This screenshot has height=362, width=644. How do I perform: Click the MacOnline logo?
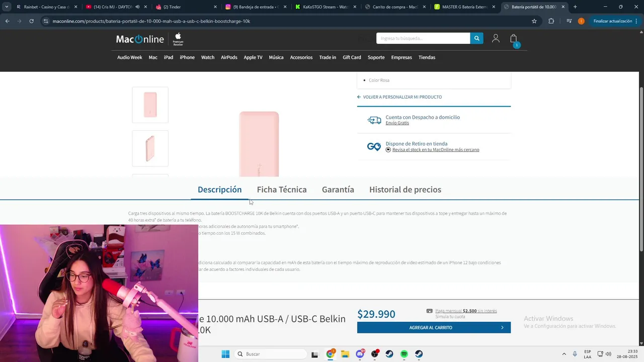(140, 39)
